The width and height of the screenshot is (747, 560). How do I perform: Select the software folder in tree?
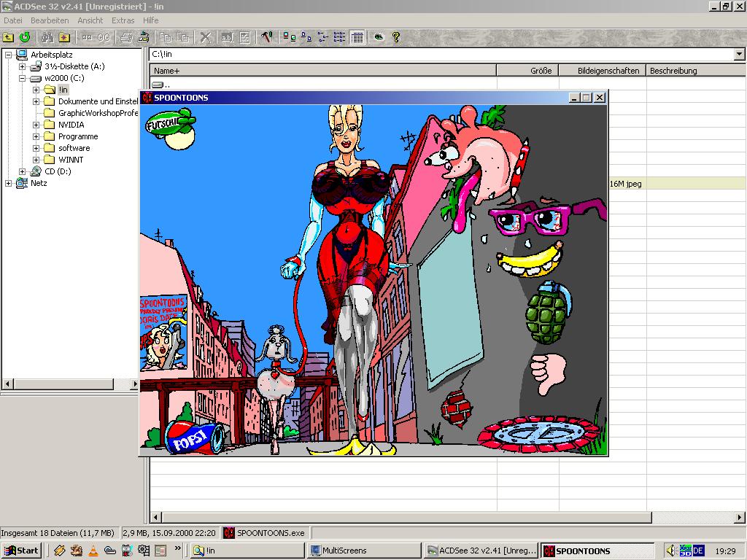(74, 148)
